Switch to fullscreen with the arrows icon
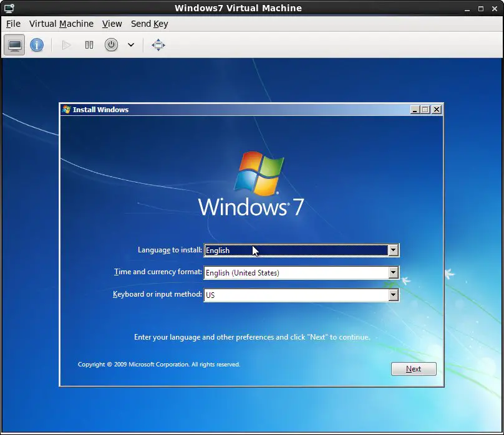504x435 pixels. [x=158, y=45]
